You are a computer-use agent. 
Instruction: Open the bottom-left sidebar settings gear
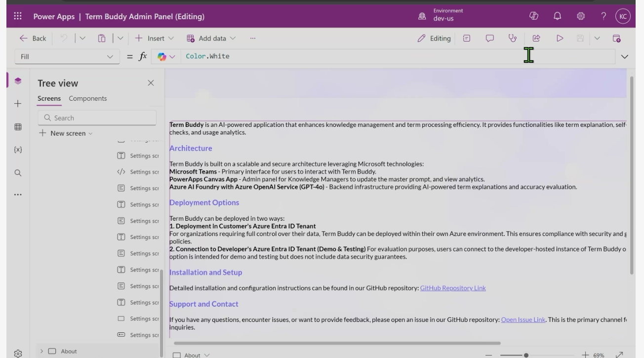tap(18, 354)
